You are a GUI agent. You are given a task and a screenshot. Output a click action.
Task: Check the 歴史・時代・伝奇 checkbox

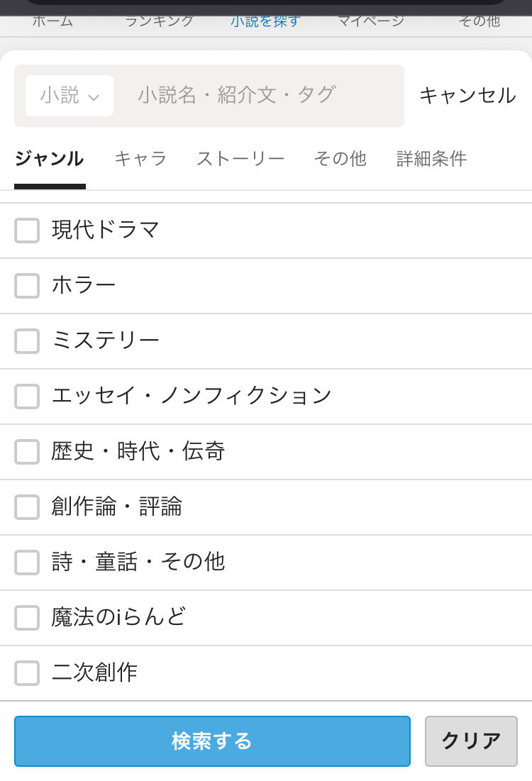(27, 452)
